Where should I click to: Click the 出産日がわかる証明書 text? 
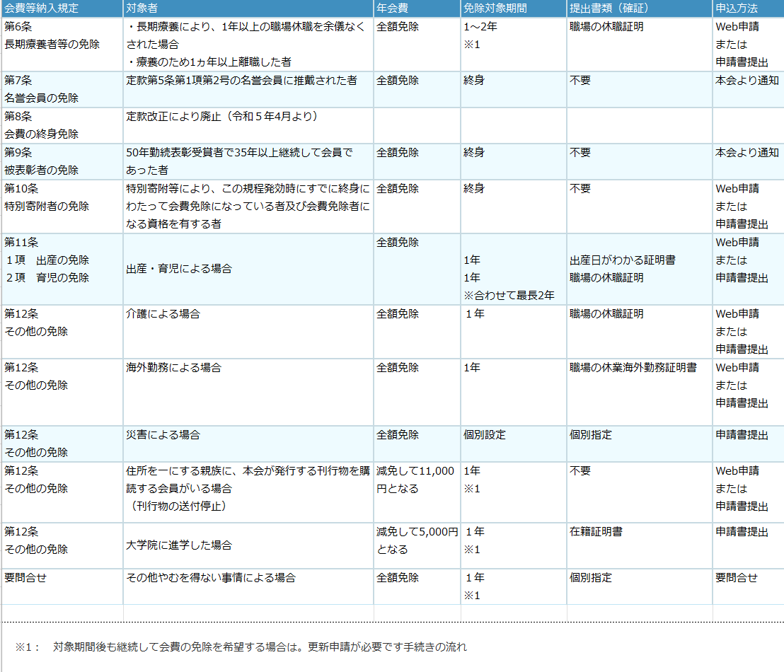[623, 260]
